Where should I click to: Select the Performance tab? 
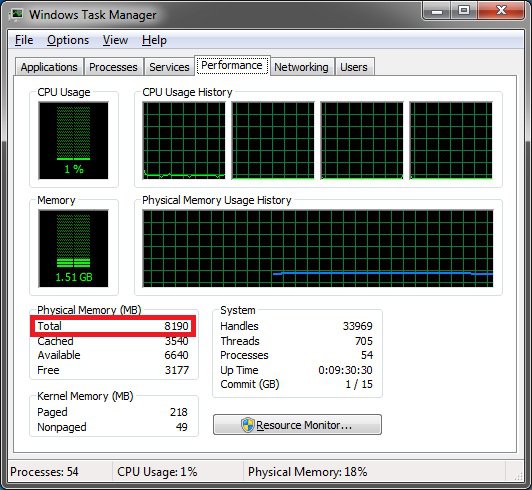point(232,65)
